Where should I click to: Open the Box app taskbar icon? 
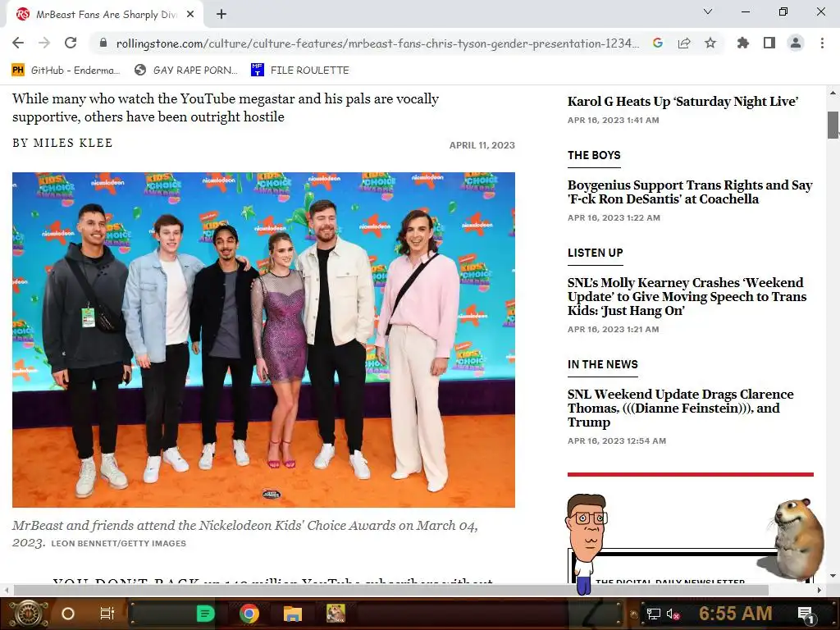click(336, 614)
